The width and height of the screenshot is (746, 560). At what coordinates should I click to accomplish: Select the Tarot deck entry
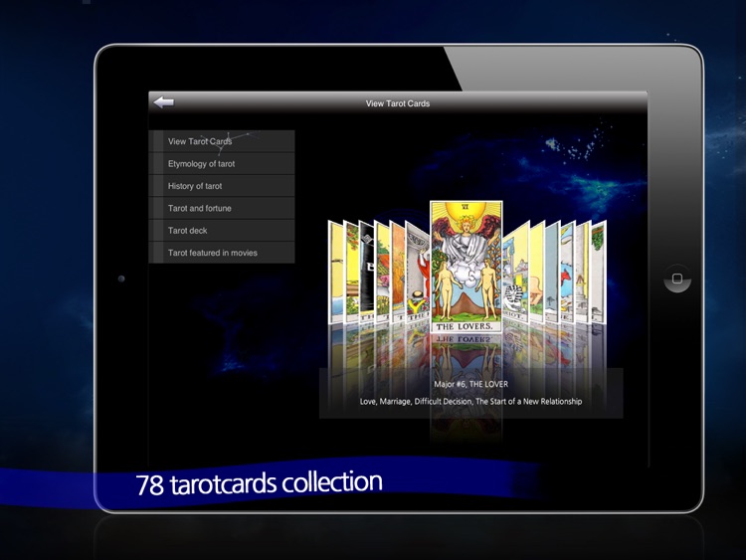tap(222, 231)
